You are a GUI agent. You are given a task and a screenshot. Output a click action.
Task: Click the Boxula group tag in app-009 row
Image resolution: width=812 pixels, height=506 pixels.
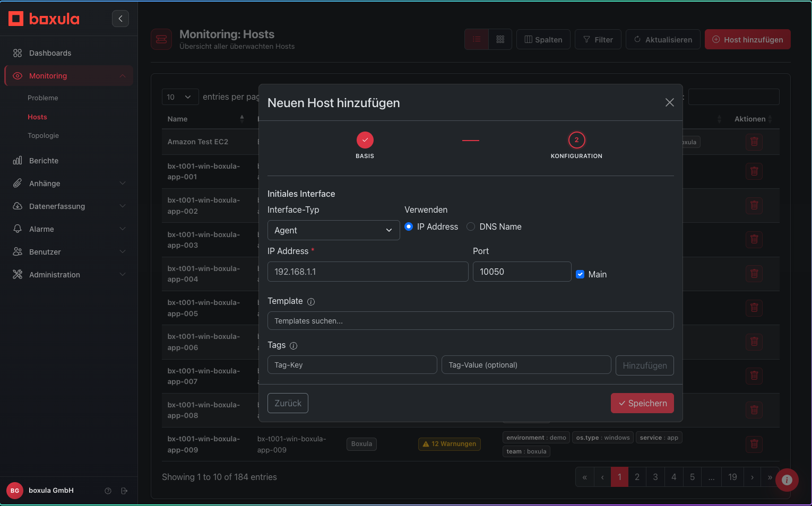(361, 444)
